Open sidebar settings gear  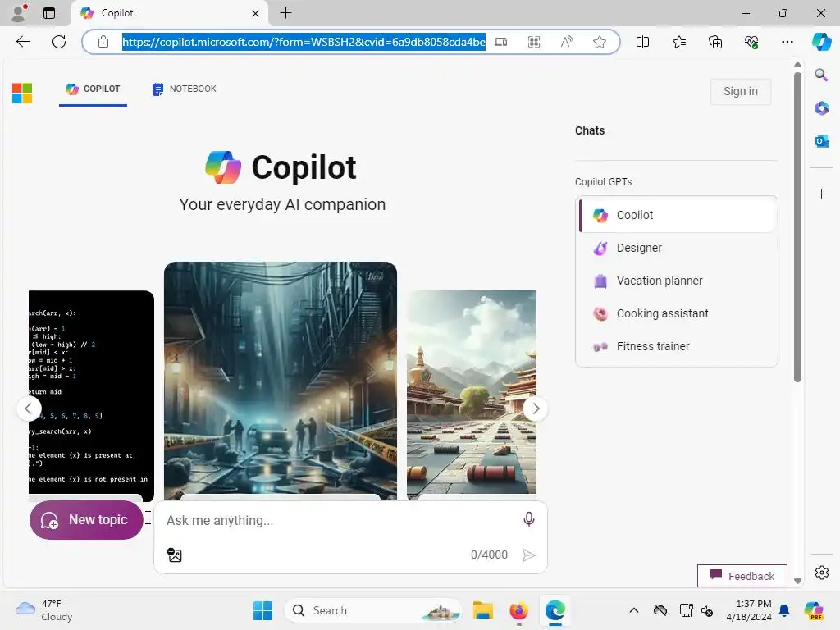[x=821, y=573]
